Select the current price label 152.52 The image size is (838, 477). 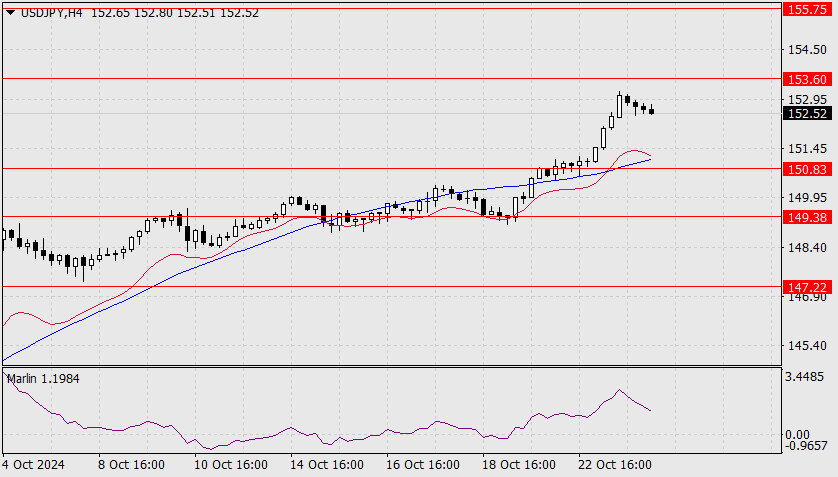(807, 113)
